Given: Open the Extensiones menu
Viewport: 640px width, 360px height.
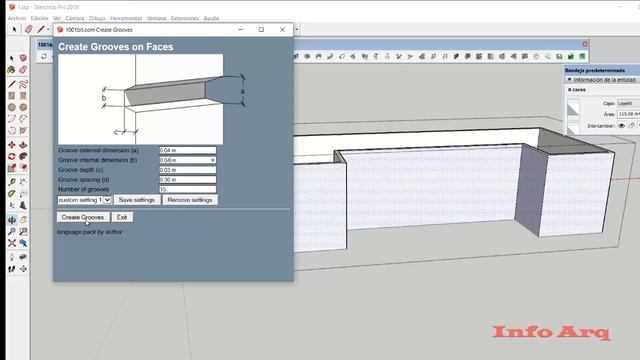Looking at the screenshot, I should point(184,18).
